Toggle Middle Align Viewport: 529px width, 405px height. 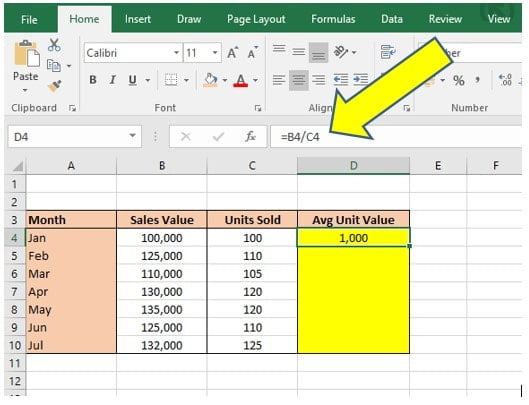click(299, 52)
